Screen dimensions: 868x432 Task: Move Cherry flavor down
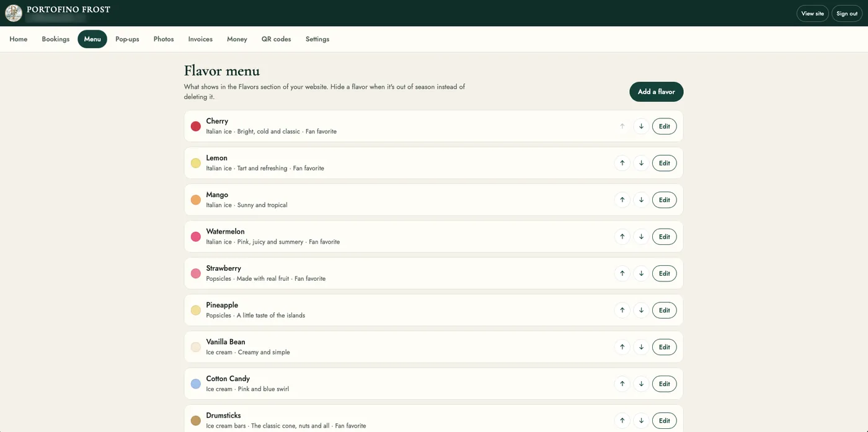[641, 126]
